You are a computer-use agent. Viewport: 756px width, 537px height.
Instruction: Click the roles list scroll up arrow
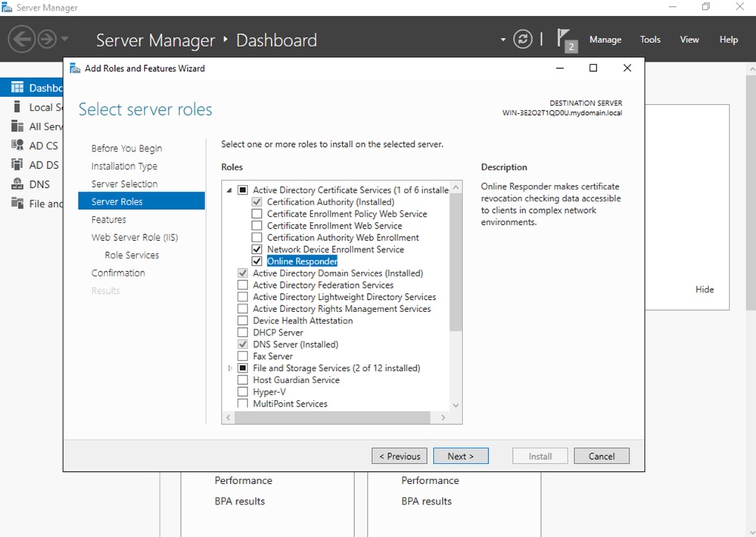pos(456,187)
